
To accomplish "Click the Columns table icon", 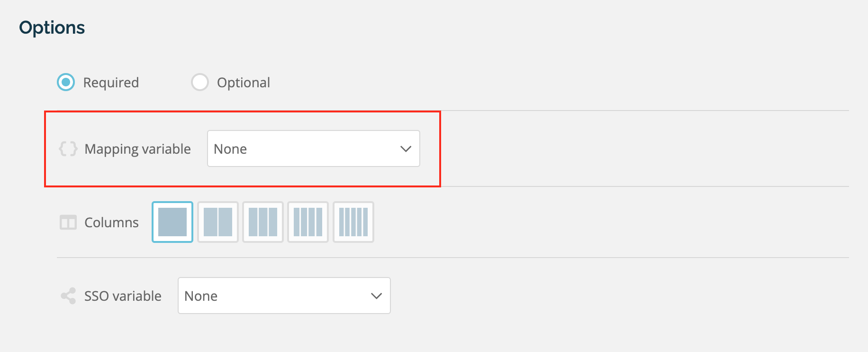I will tap(68, 222).
